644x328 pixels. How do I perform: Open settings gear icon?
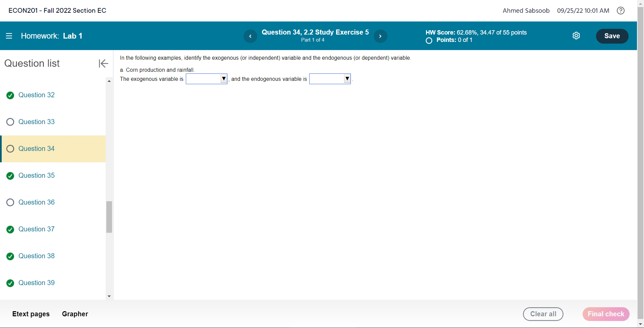point(576,36)
